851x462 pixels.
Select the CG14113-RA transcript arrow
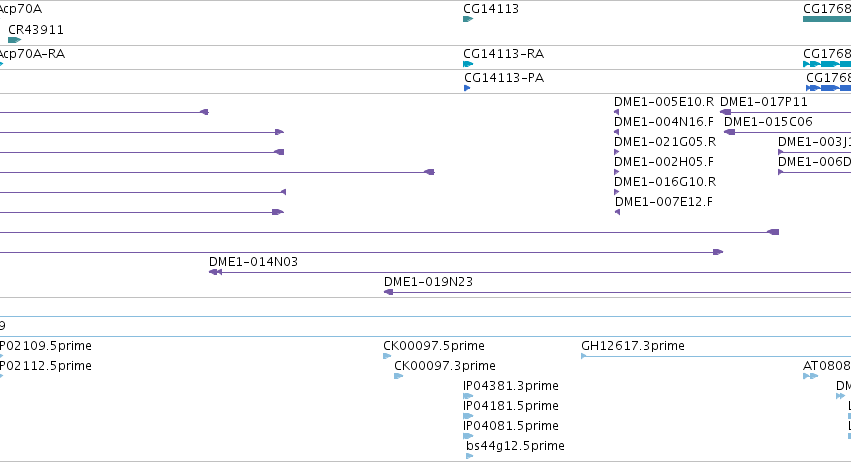pos(468,64)
